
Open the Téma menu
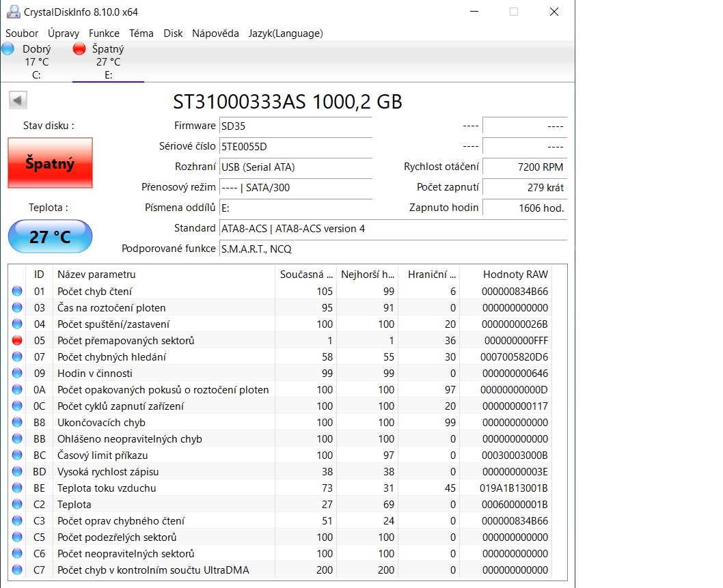tap(141, 33)
